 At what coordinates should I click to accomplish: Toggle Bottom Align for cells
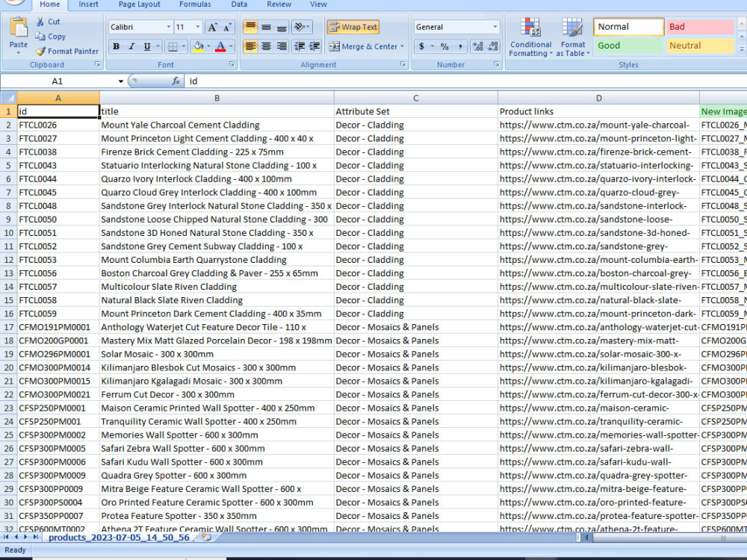[282, 27]
